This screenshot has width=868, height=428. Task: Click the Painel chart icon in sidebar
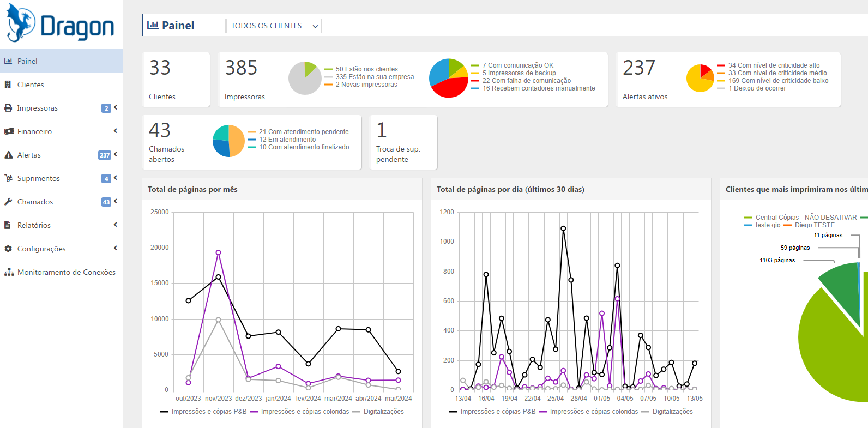8,61
